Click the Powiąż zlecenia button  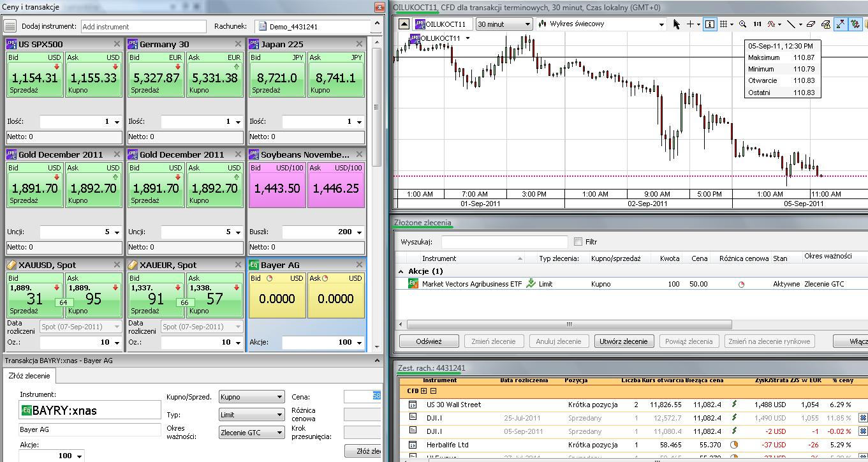click(689, 341)
